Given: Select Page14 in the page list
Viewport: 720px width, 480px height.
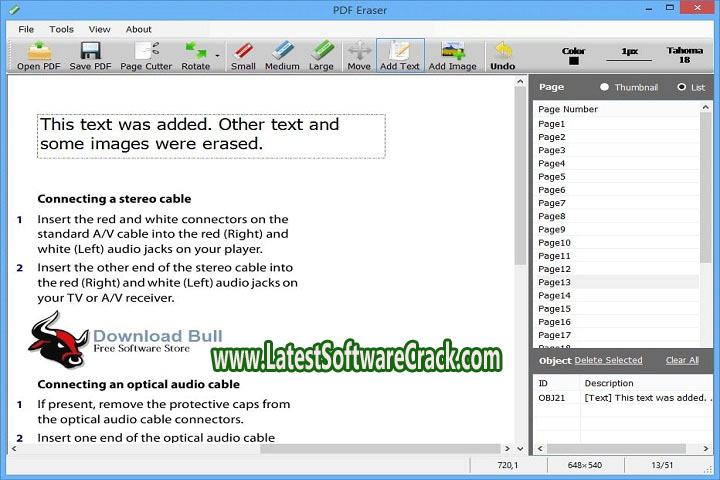Looking at the screenshot, I should (x=618, y=295).
